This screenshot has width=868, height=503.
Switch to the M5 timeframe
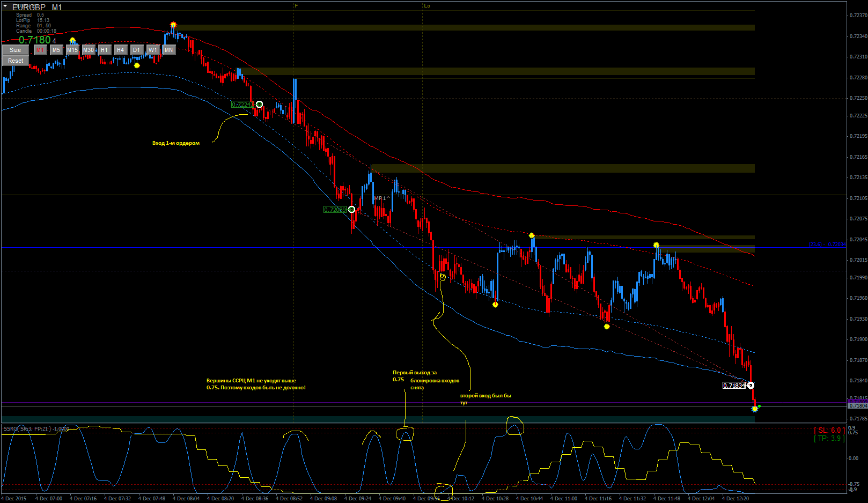56,50
